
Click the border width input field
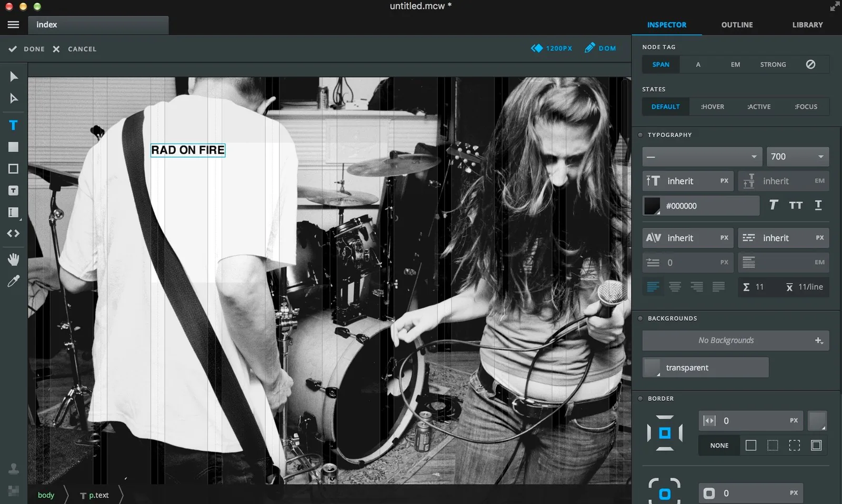[x=751, y=421]
